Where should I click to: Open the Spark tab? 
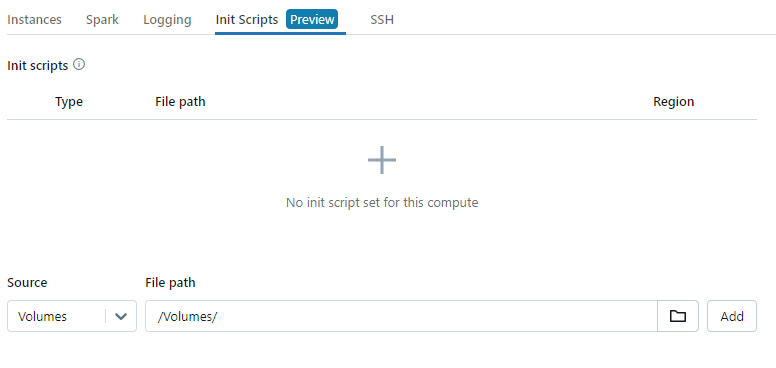click(102, 20)
